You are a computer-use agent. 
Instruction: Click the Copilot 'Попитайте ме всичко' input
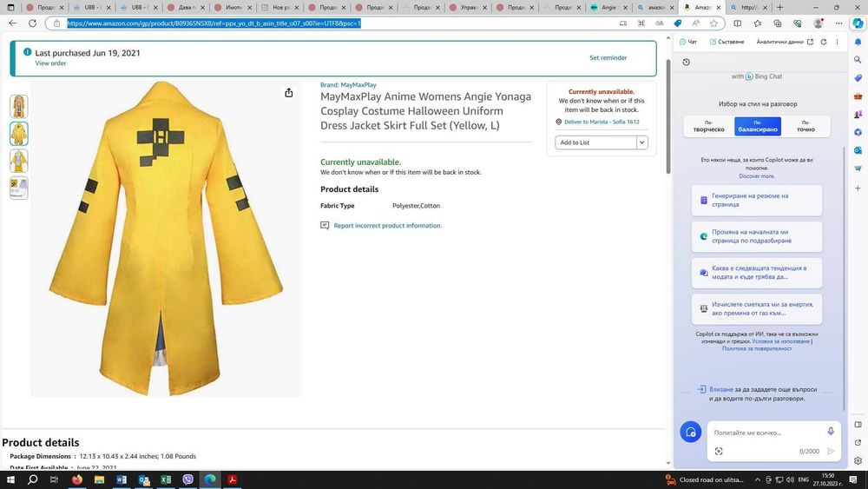[x=766, y=433]
